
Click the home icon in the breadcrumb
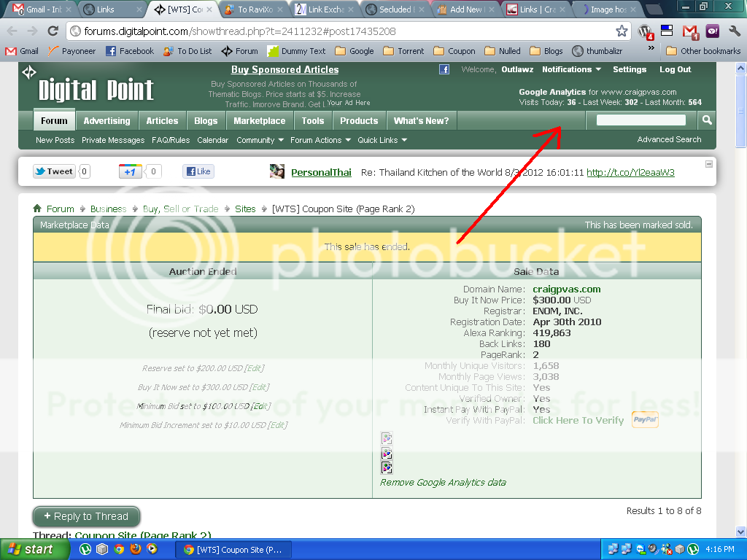point(37,209)
